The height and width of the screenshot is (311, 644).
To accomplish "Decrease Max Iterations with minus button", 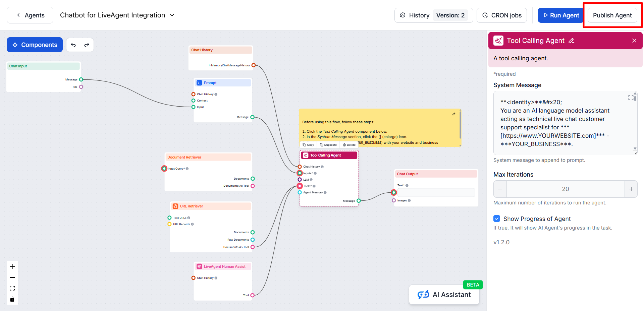I will pos(500,189).
